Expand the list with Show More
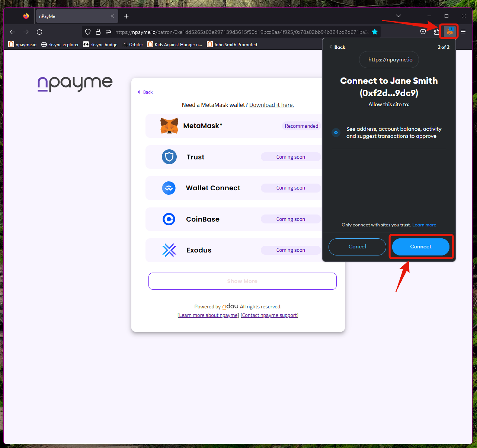This screenshot has height=448, width=477. (x=243, y=281)
